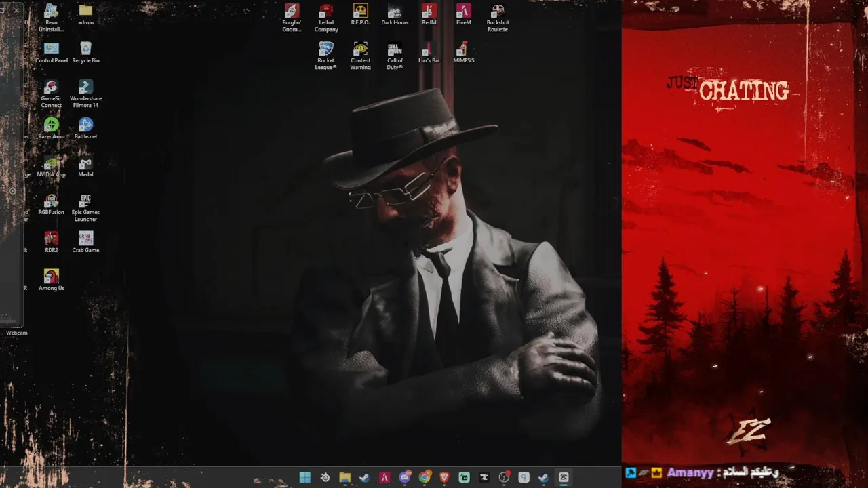Open the Razer Axon desktop icon
Screen dimensions: 868x488
(x=51, y=128)
